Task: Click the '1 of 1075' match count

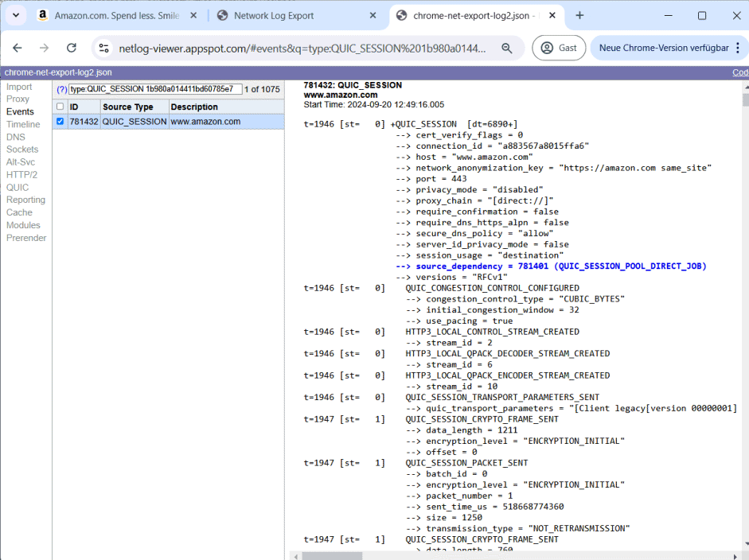Action: [262, 89]
